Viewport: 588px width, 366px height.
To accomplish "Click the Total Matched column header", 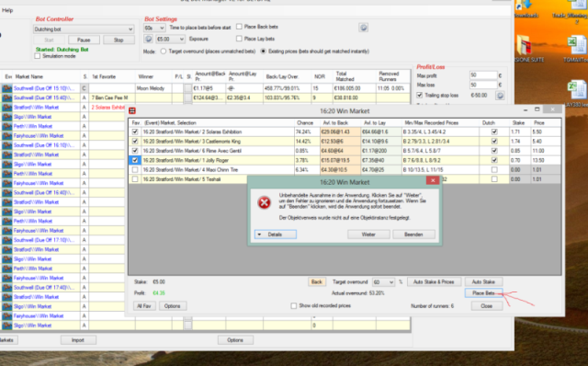I will [x=355, y=76].
